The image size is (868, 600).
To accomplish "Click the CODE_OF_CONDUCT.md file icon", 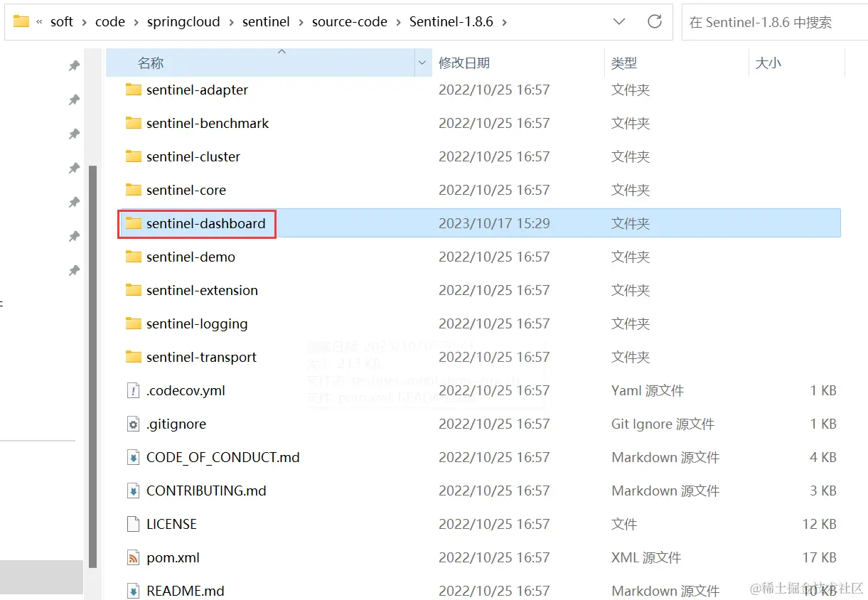I will coord(133,457).
